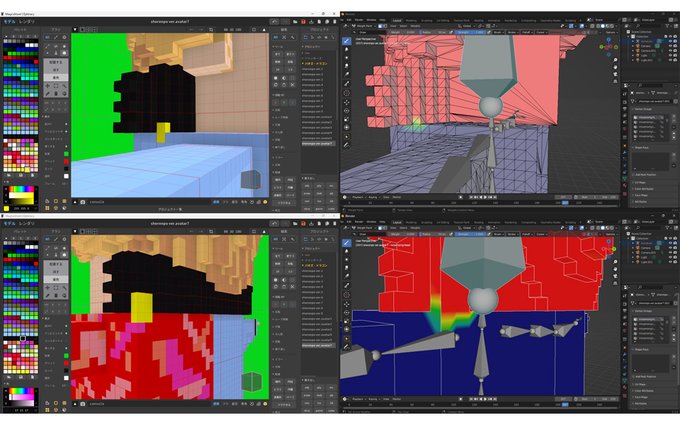Image resolution: width=680 pixels, height=425 pixels.
Task: Select the Blur tool in top Blender window
Action: coord(347,49)
